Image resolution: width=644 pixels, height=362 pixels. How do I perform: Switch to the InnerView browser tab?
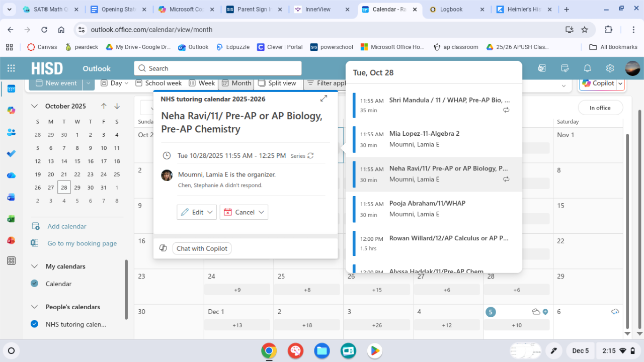pos(323,10)
